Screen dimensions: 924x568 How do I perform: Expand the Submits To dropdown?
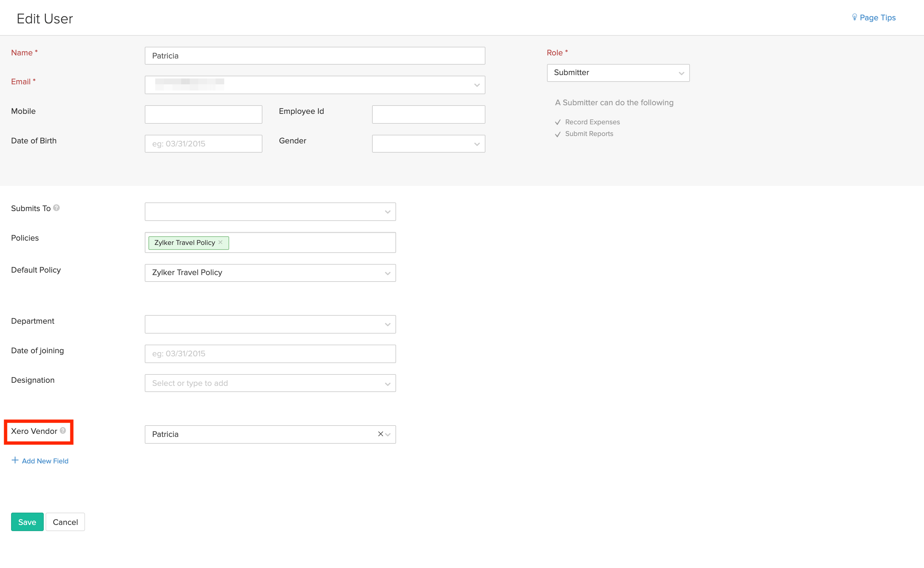270,212
